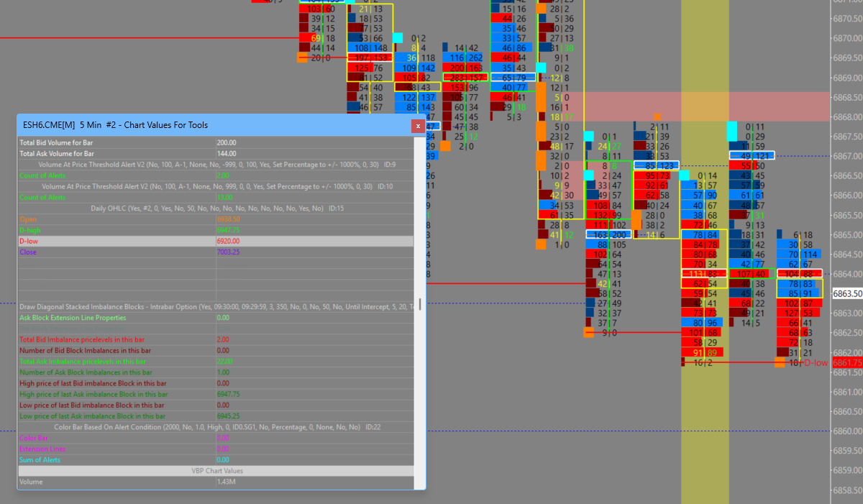Viewport: 863px width, 504px height.
Task: Click the VBP Chart Values section header
Action: tap(216, 471)
